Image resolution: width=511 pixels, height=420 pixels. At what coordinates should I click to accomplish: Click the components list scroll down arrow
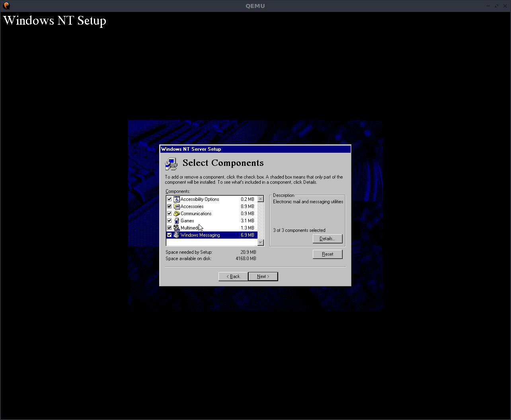tap(261, 243)
